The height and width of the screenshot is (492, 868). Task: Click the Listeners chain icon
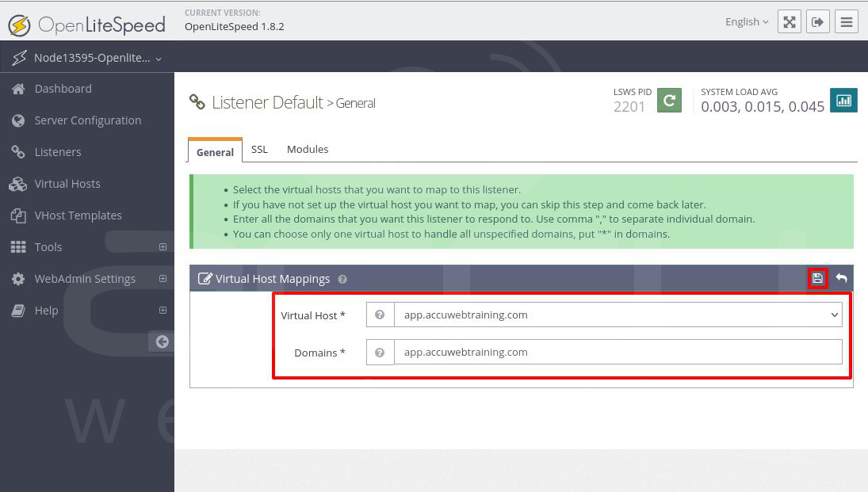click(18, 151)
